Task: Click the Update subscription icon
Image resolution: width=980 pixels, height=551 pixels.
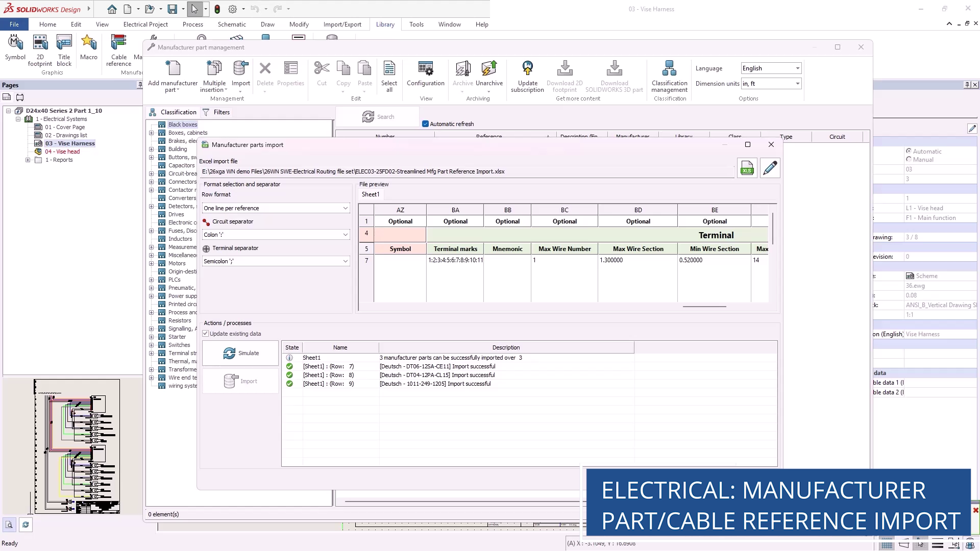Action: [x=527, y=69]
